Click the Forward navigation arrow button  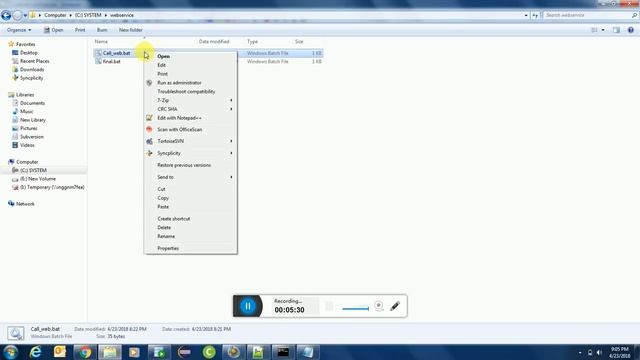(17, 16)
